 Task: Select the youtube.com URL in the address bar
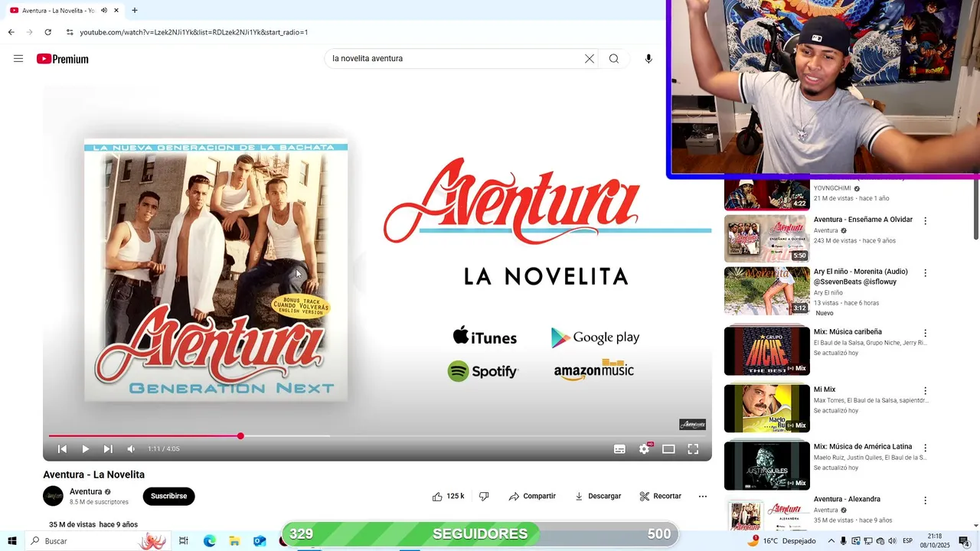point(194,32)
